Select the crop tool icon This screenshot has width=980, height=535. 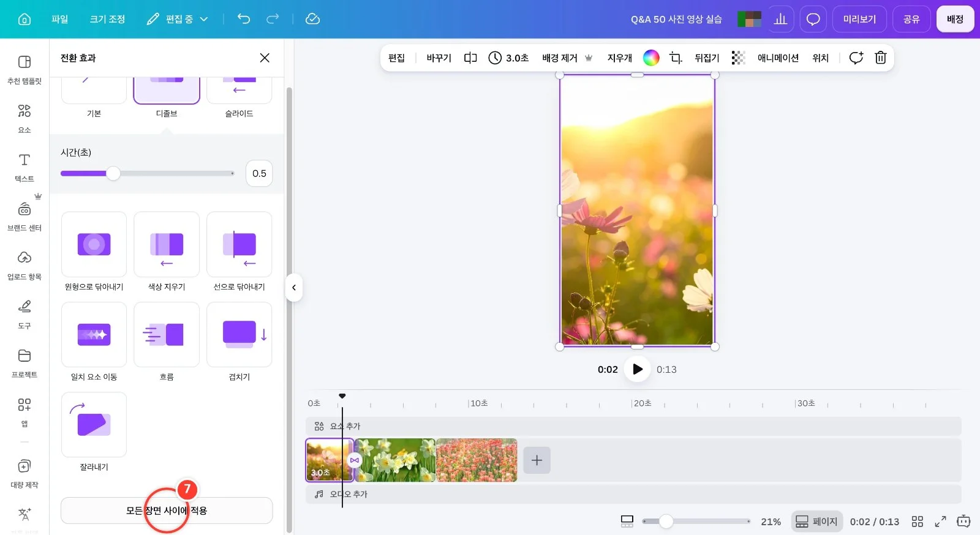pyautogui.click(x=676, y=58)
